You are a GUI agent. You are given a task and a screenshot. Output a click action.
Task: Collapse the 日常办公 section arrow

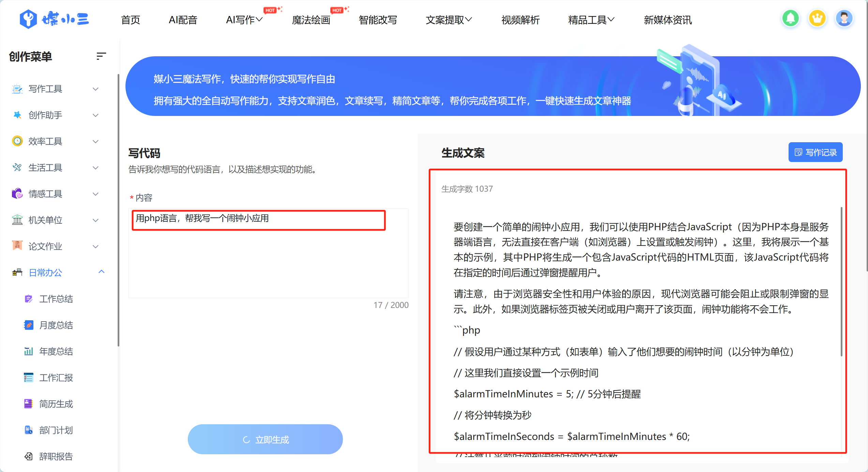coord(101,272)
